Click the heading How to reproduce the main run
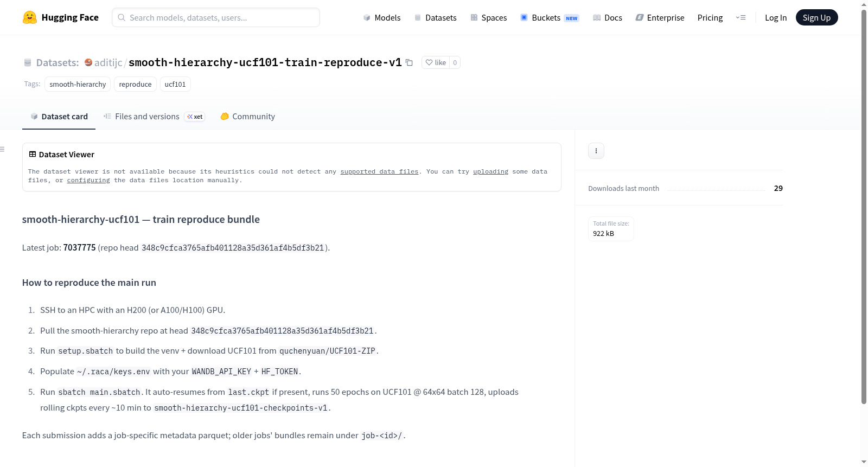This screenshot has width=868, height=467. click(89, 283)
